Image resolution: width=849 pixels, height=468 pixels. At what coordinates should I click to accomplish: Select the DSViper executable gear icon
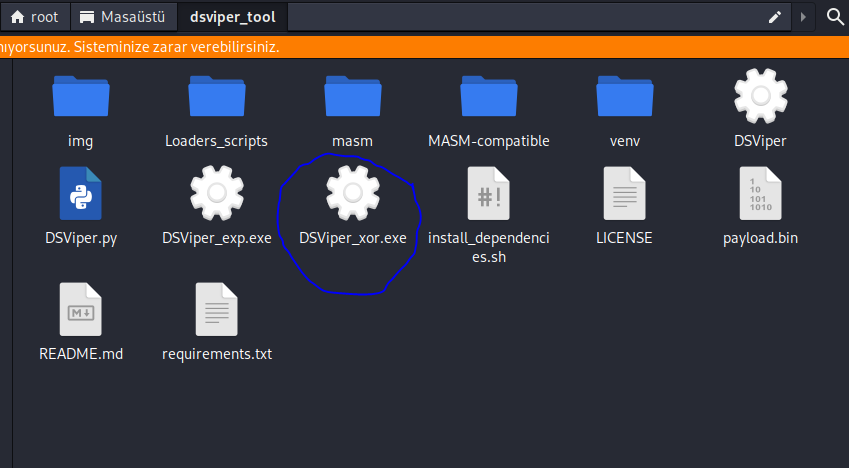[x=761, y=96]
